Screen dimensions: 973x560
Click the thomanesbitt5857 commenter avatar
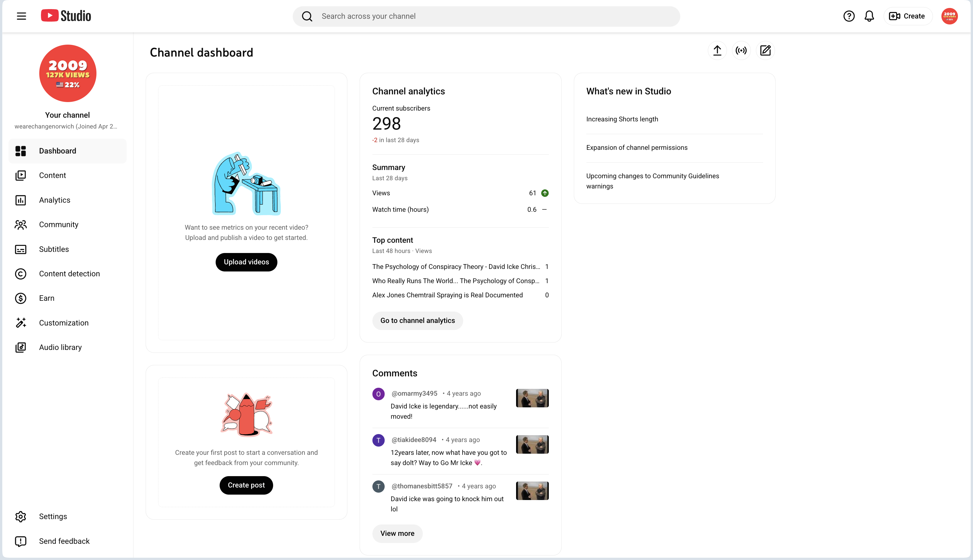point(378,487)
